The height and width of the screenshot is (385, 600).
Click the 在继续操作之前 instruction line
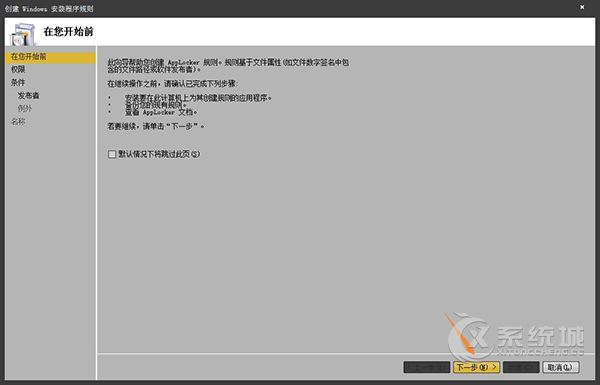pos(173,84)
